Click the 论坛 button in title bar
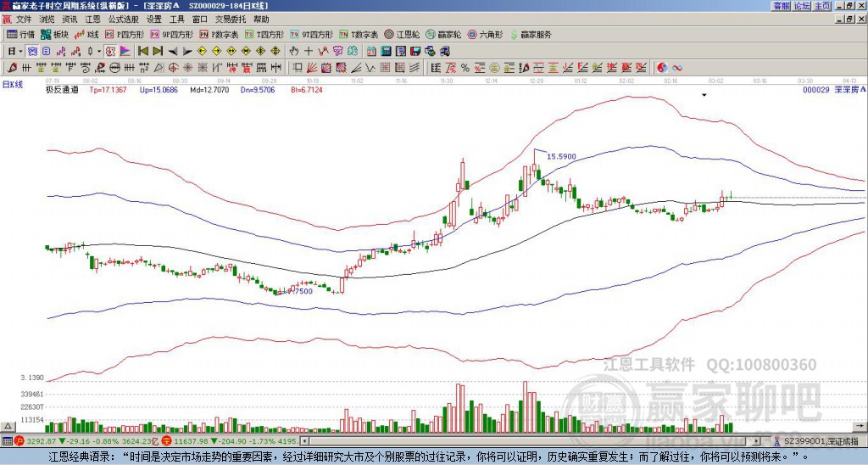868x465 pixels. click(x=801, y=6)
